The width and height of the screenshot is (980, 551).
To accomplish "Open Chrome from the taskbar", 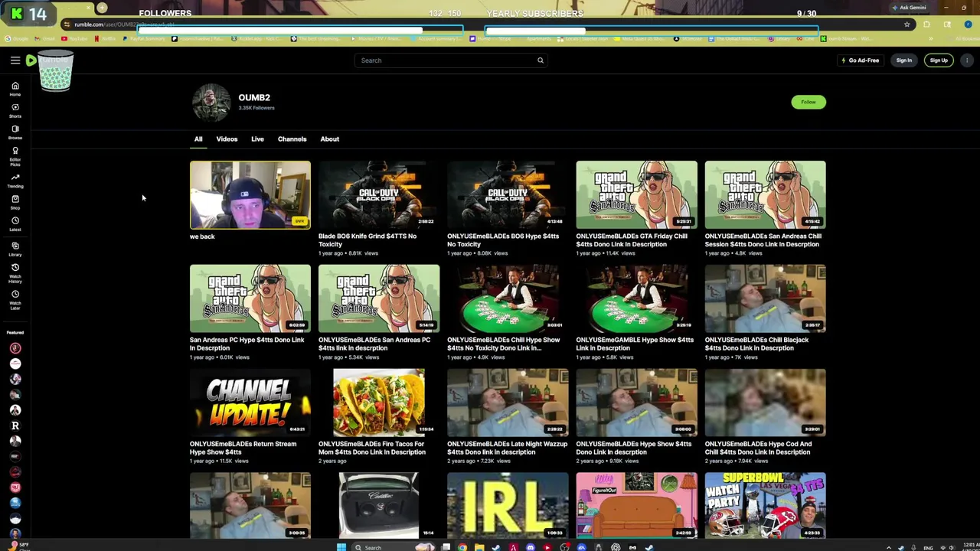I will (462, 547).
